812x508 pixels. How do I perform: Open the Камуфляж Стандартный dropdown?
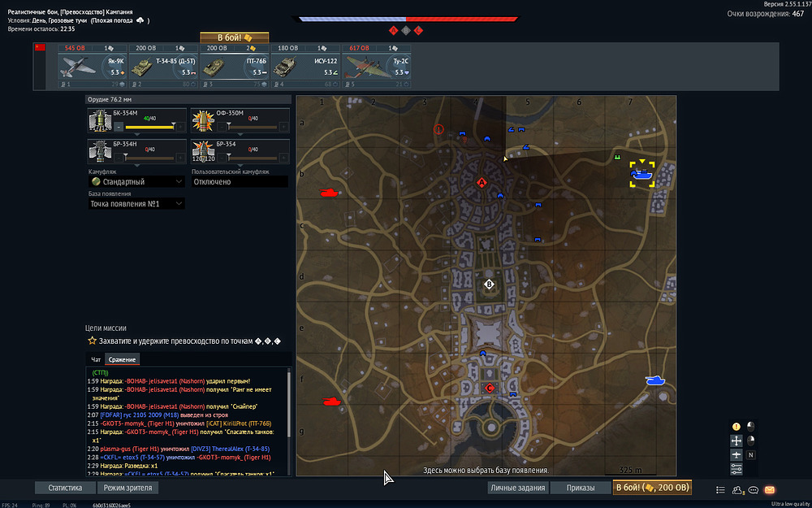[136, 182]
